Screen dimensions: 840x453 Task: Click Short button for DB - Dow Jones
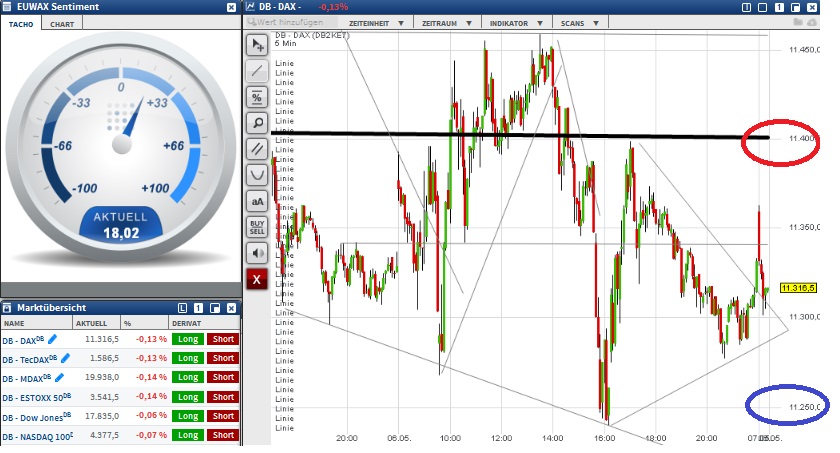tap(223, 416)
